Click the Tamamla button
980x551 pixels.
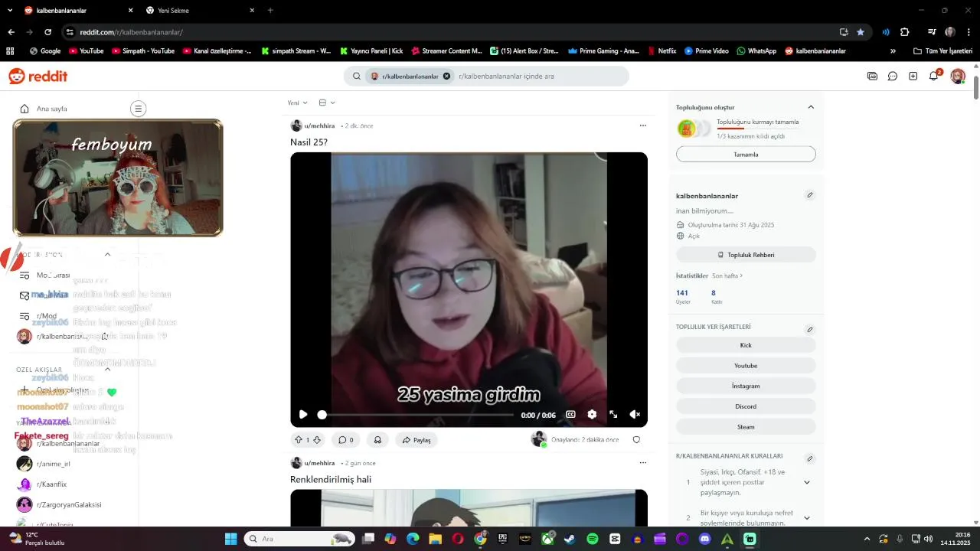[746, 155]
